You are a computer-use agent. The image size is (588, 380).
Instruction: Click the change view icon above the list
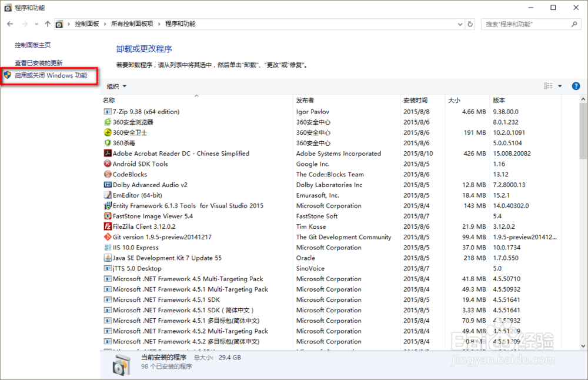pyautogui.click(x=547, y=85)
